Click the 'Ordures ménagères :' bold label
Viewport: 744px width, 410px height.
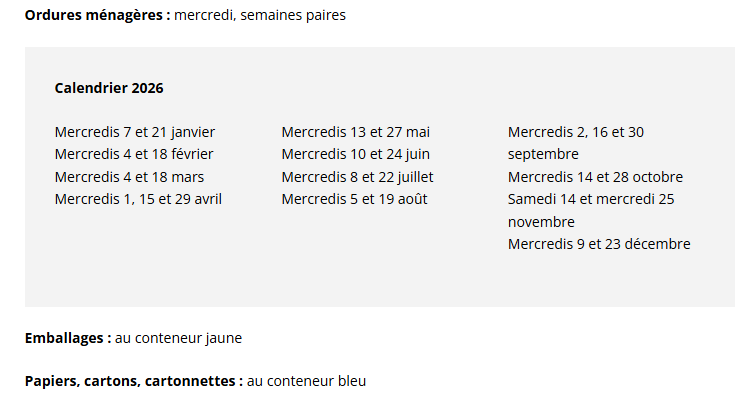pyautogui.click(x=97, y=16)
